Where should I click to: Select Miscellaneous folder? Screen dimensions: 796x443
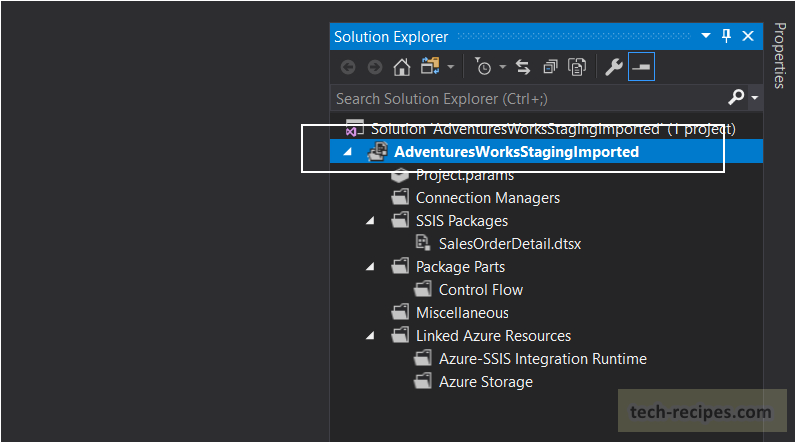[x=462, y=313]
